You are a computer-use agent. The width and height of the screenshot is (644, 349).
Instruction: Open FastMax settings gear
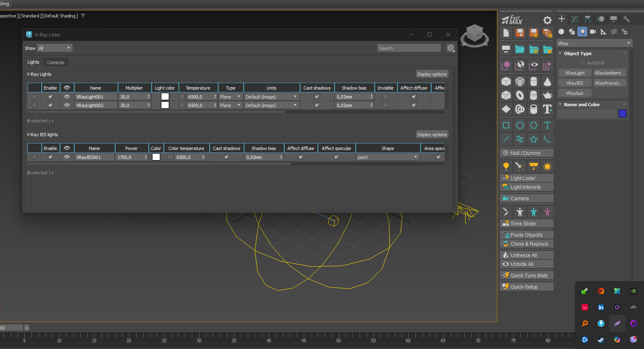547,20
